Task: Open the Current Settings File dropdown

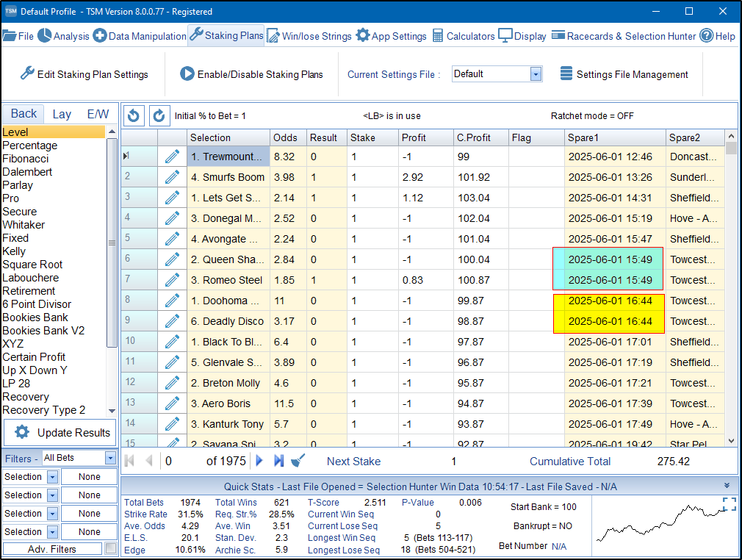Action: pos(536,74)
